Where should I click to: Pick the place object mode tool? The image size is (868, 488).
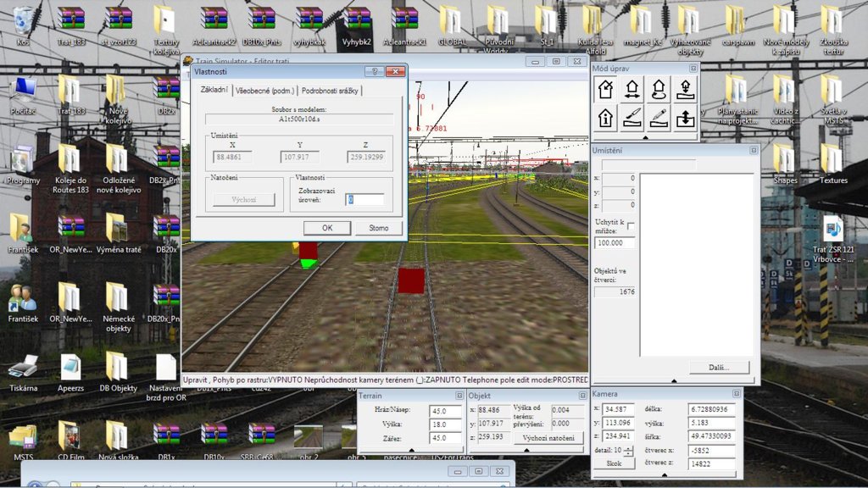coord(687,89)
